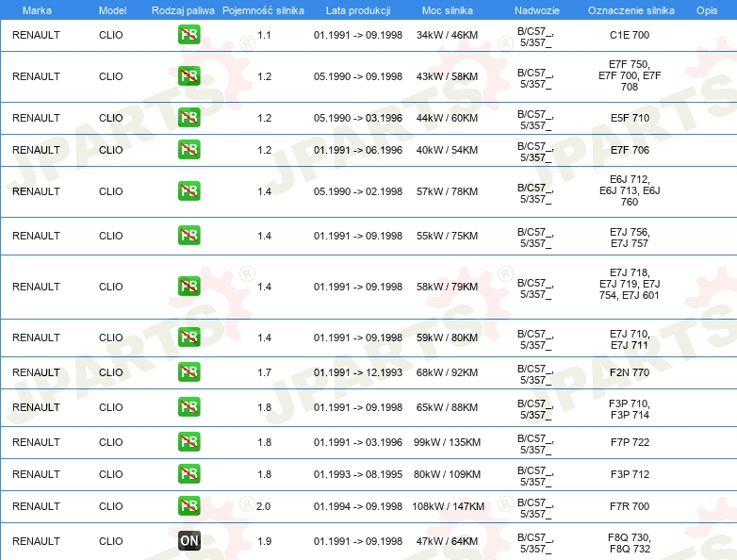Click RENAULT in the C1E 700 row
The height and width of the screenshot is (560, 737).
pos(36,35)
